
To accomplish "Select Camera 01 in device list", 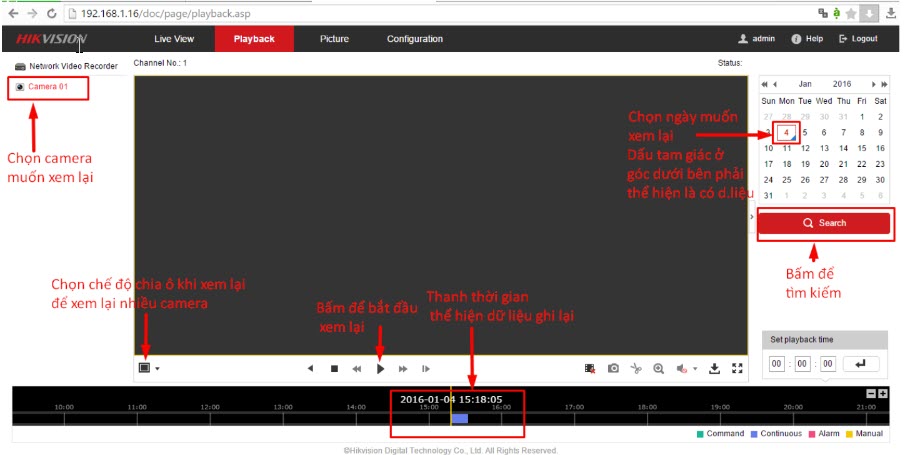I will click(48, 87).
